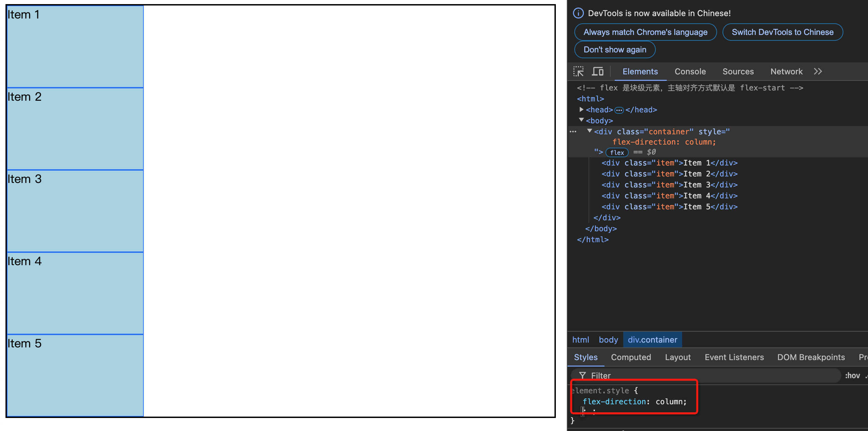The height and width of the screenshot is (431, 868).
Task: Select the body breadcrumb item
Action: pyautogui.click(x=608, y=340)
